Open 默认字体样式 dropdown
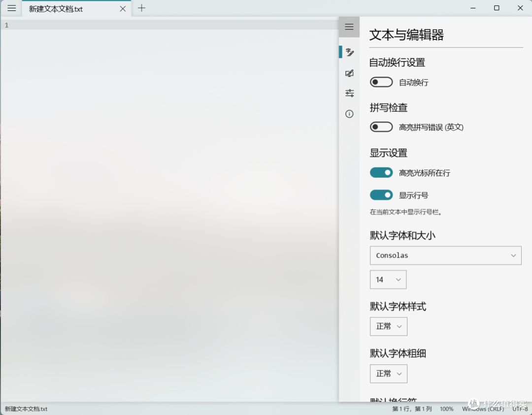Viewport: 532px width, 415px height. coord(389,326)
